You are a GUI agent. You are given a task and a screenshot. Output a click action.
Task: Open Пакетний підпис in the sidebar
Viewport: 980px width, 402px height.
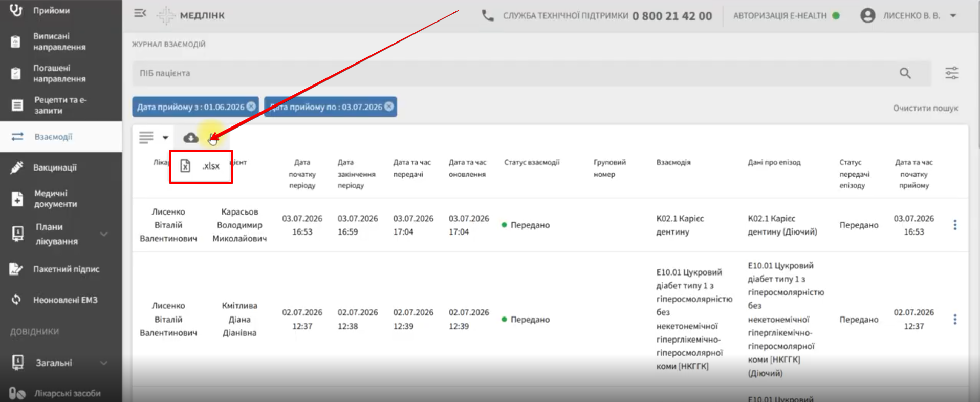click(66, 269)
